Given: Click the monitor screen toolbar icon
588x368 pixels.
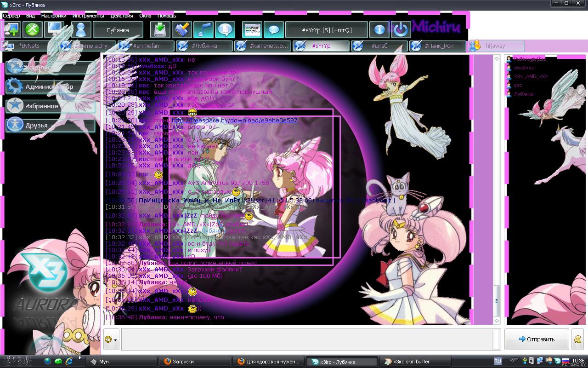Looking at the screenshot, I should [55, 30].
